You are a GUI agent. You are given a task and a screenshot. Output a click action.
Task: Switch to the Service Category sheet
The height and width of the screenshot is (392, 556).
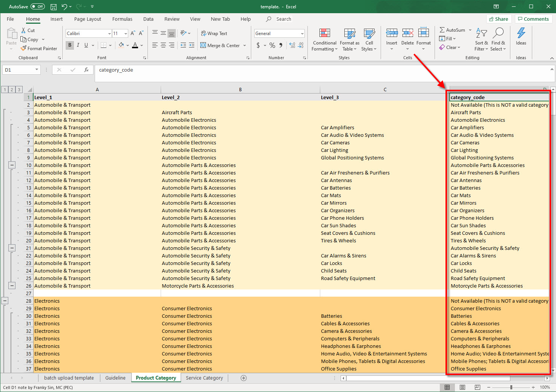[204, 378]
